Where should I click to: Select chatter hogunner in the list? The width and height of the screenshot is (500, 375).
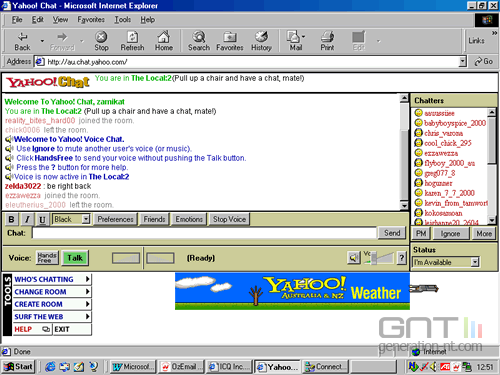point(438,183)
